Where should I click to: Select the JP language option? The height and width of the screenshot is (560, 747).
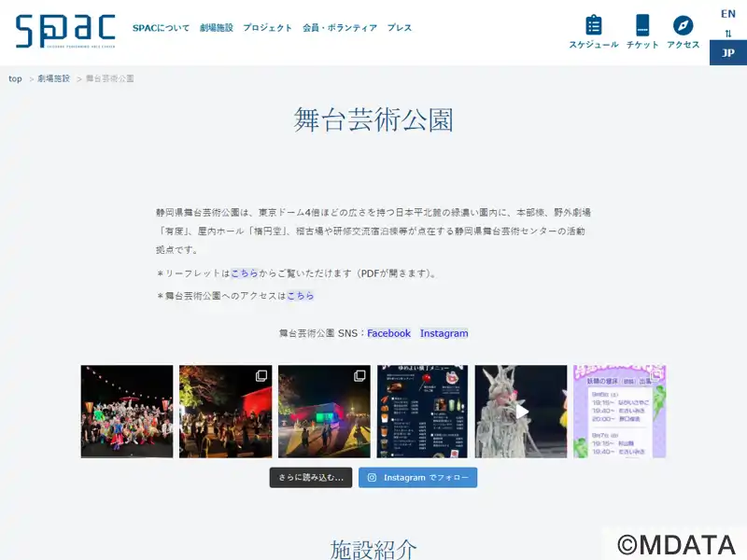pos(728,52)
